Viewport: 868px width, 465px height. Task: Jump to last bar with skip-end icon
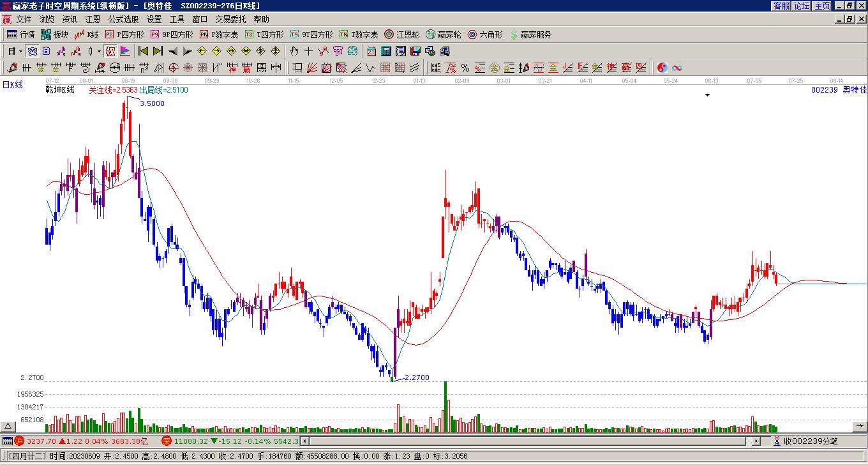pos(158,51)
